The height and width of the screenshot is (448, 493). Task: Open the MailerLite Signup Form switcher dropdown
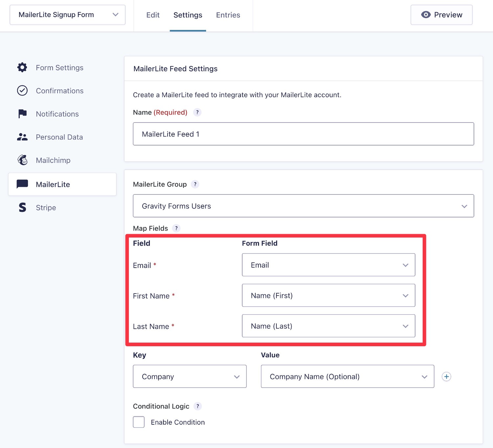tap(68, 15)
